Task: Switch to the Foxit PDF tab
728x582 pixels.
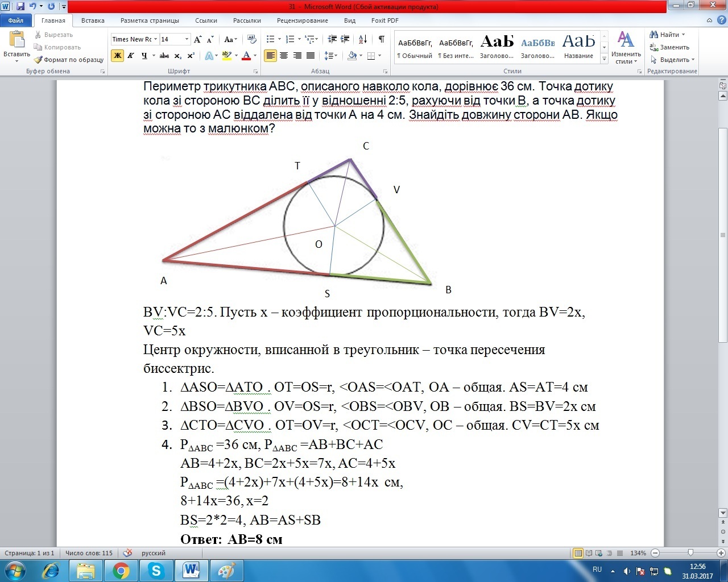Action: tap(385, 20)
